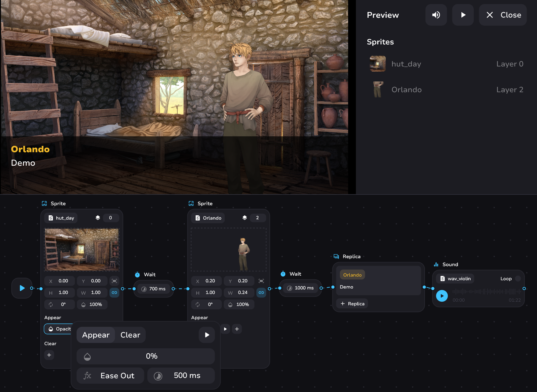The width and height of the screenshot is (537, 392).
Task: Preview the animation in the popup
Action: click(207, 335)
